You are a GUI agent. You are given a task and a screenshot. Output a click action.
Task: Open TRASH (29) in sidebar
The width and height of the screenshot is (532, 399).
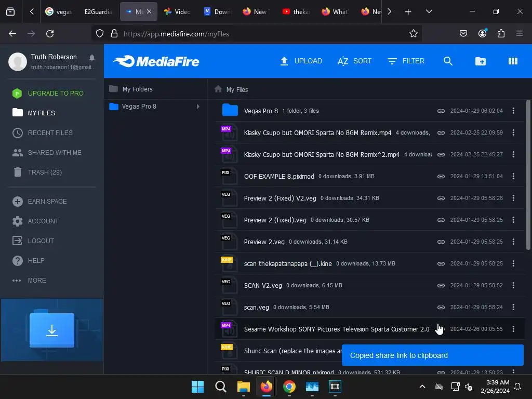click(37, 172)
